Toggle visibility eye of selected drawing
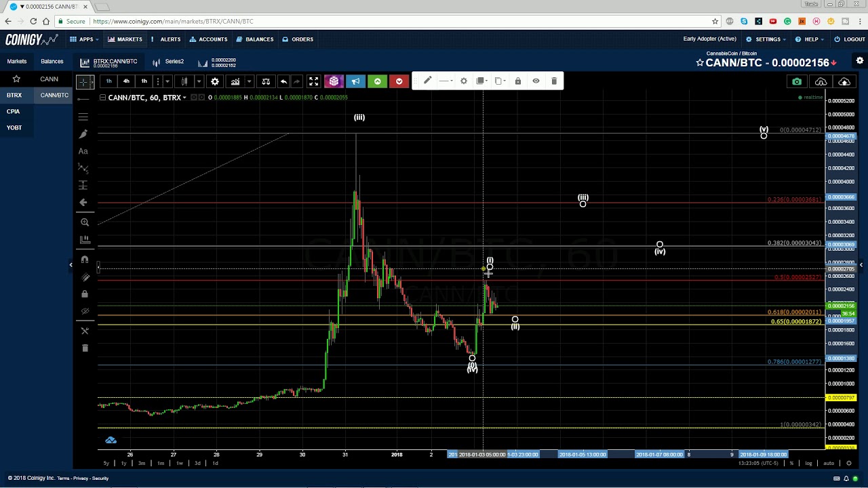The image size is (868, 488). pos(536,81)
